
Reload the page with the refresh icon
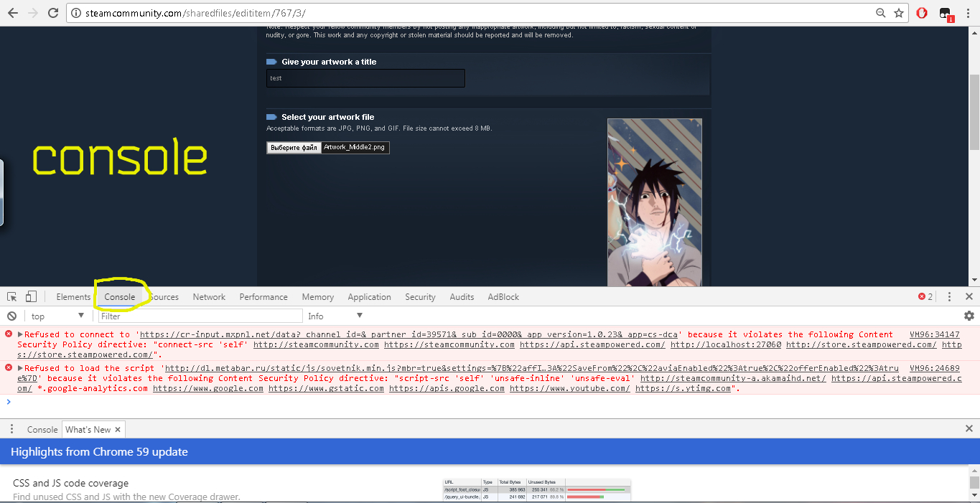52,13
